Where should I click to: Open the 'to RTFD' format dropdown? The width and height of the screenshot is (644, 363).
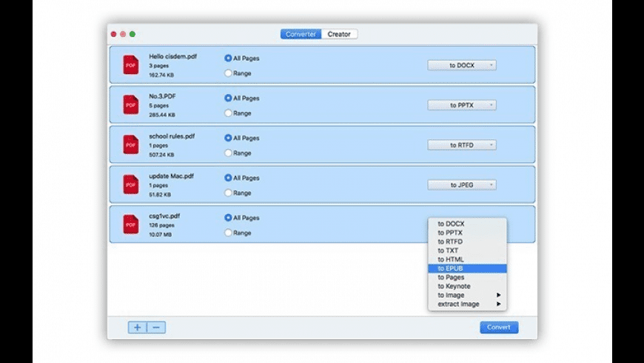click(462, 145)
